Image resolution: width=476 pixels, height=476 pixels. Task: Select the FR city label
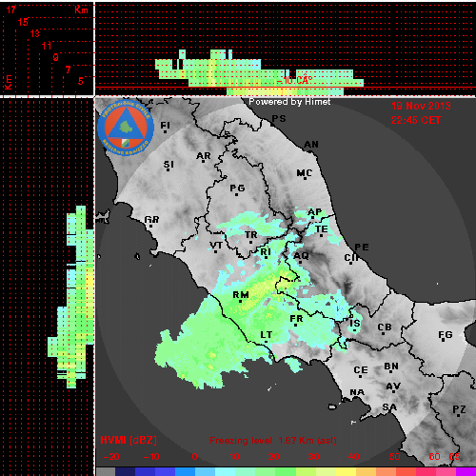coord(296,319)
